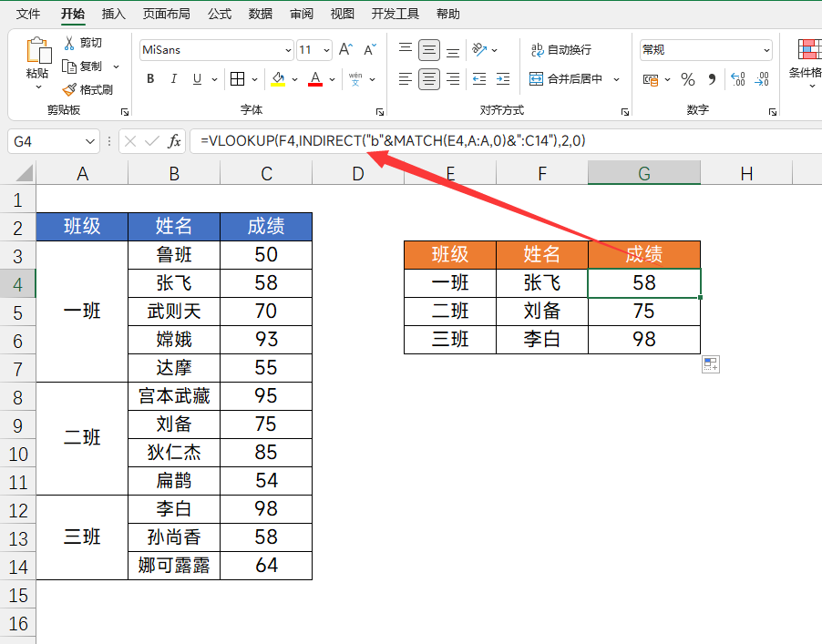822x644 pixels.
Task: Switch to the Insert (插入) tab
Action: click(113, 14)
